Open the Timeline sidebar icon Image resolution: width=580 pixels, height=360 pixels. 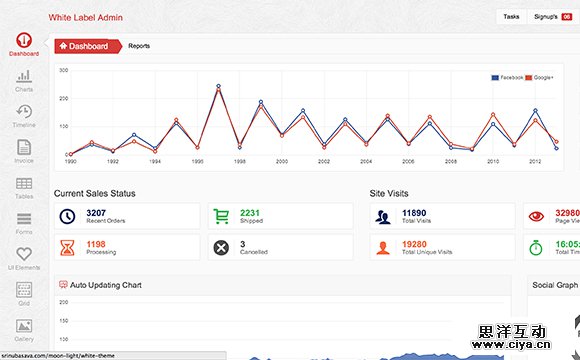coord(24,111)
